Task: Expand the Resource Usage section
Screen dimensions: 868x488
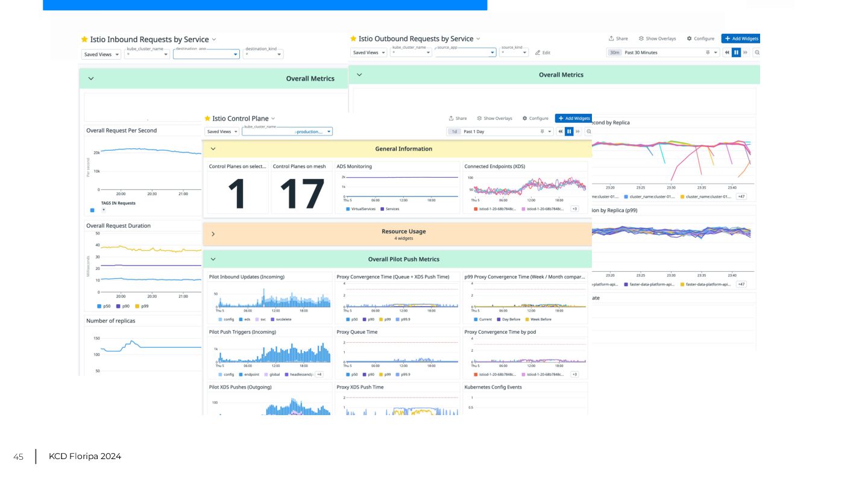Action: point(213,234)
